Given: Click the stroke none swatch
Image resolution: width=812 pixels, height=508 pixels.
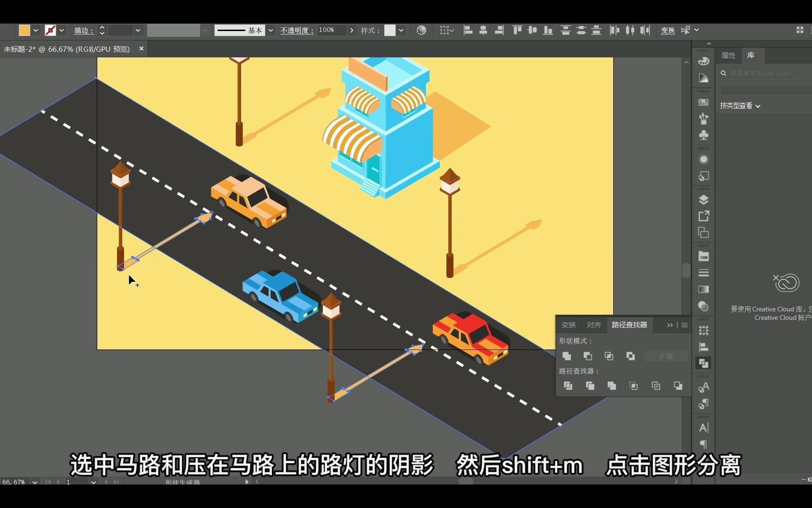Looking at the screenshot, I should tap(50, 30).
